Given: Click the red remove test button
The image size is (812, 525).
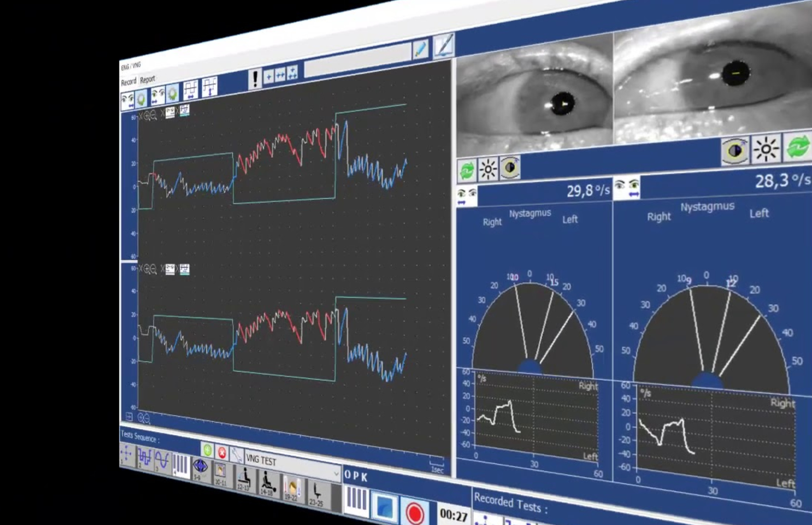Looking at the screenshot, I should pyautogui.click(x=222, y=453).
